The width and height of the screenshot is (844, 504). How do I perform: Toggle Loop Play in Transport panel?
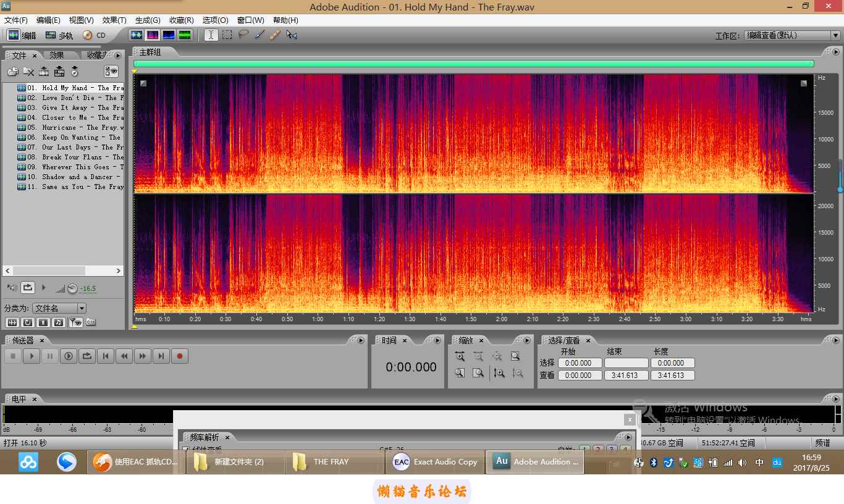[x=87, y=356]
